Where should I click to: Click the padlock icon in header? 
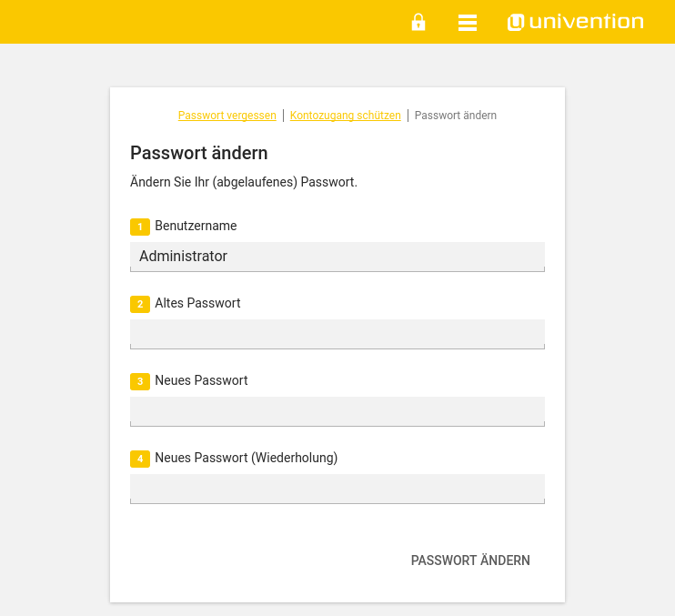pyautogui.click(x=418, y=22)
